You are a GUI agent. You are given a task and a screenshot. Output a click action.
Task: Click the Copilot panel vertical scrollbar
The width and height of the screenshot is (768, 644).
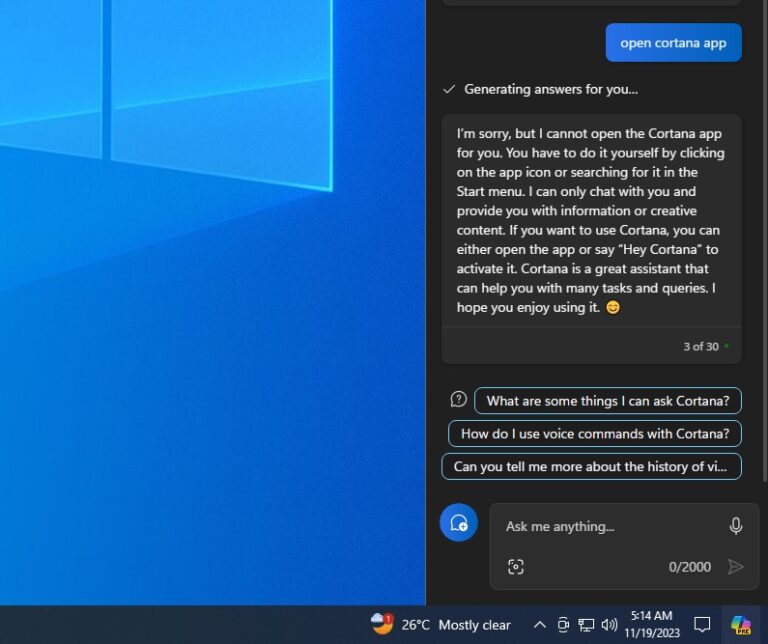pos(765,240)
